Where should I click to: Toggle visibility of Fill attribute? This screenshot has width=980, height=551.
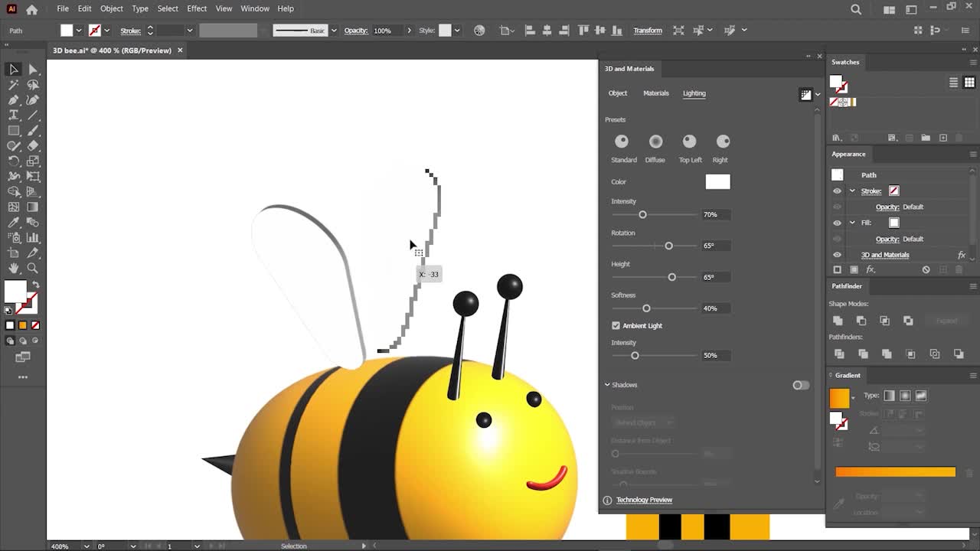pos(837,223)
